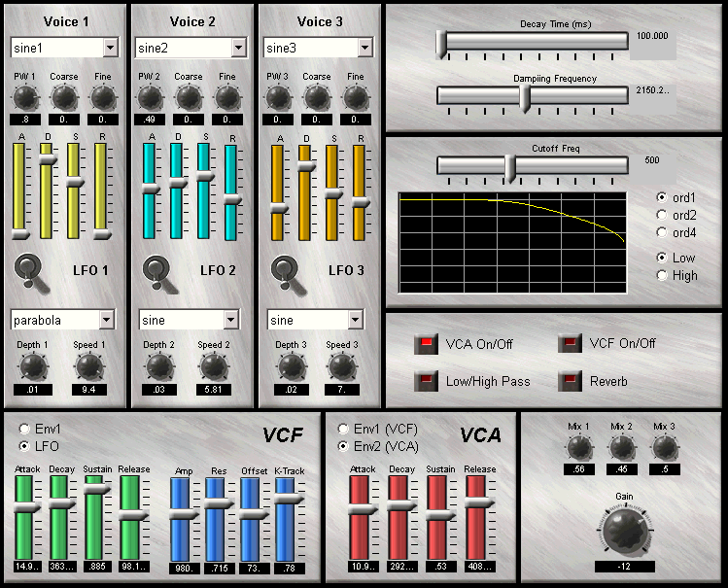Click VCA Release slider handle

478,502
